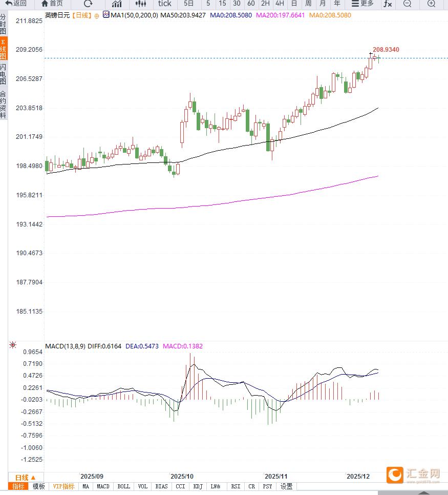Click the MACD panel sun settings icon
The width and height of the screenshot is (448, 495).
click(x=13, y=345)
